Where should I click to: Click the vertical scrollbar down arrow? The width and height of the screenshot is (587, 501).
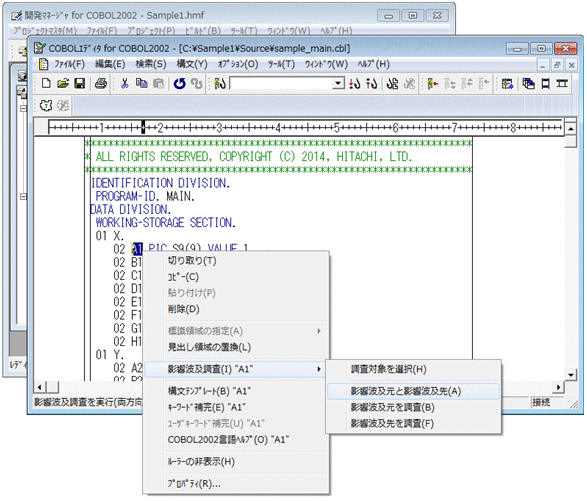point(571,374)
